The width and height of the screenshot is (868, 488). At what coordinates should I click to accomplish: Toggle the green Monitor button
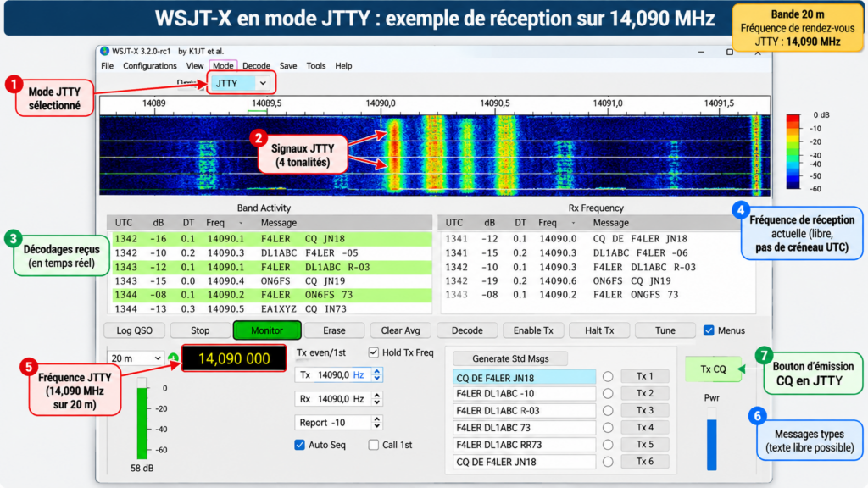pyautogui.click(x=267, y=330)
